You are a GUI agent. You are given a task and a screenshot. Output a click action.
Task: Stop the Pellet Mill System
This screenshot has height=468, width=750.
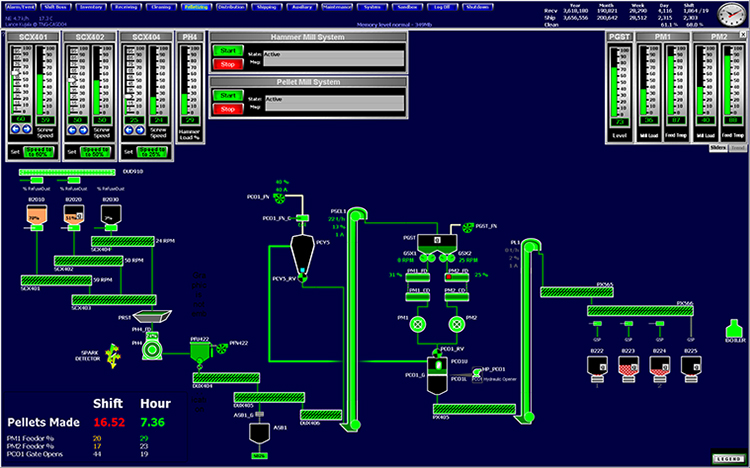click(228, 109)
